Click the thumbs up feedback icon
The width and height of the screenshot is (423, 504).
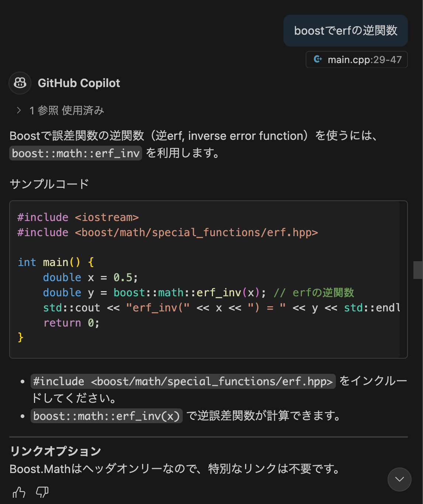19,492
